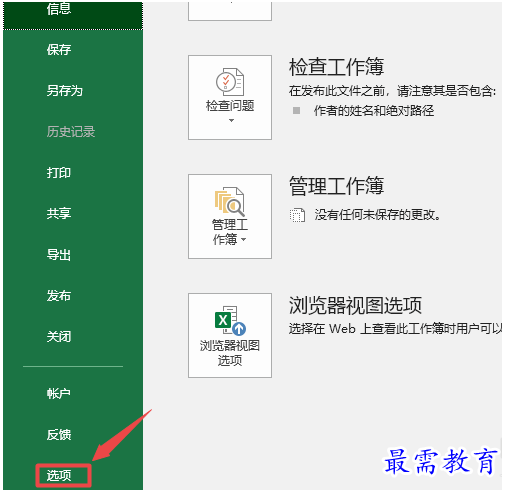Screen dimensions: 506x493
Task: Click the 检查问题 button label
Action: pos(230,106)
